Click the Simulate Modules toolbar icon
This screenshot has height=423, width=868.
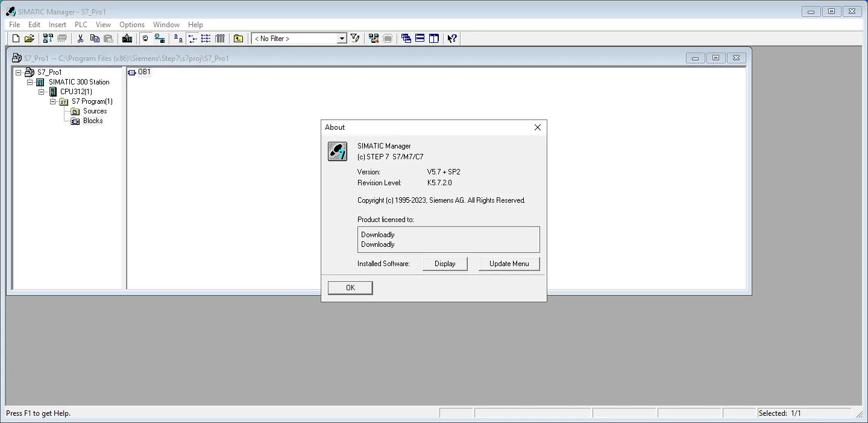tap(374, 39)
